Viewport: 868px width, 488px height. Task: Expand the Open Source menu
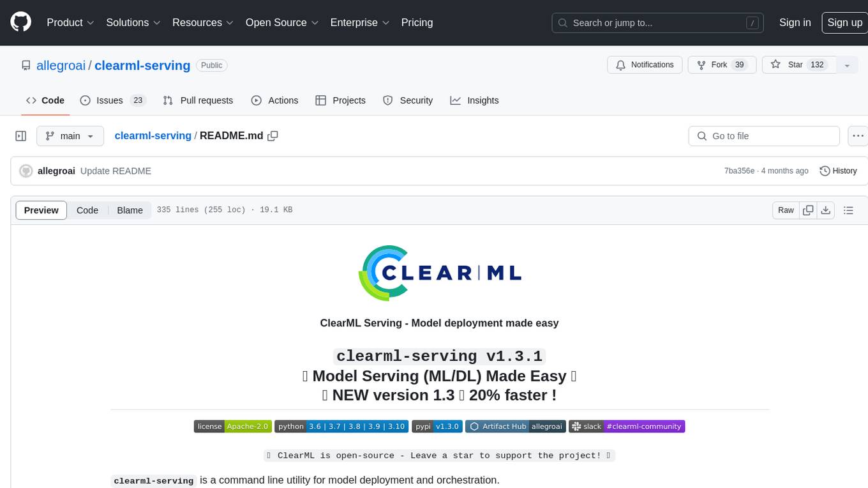281,22
